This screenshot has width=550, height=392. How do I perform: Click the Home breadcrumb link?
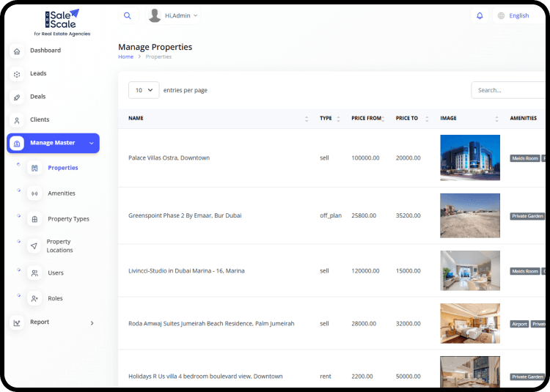(x=126, y=56)
